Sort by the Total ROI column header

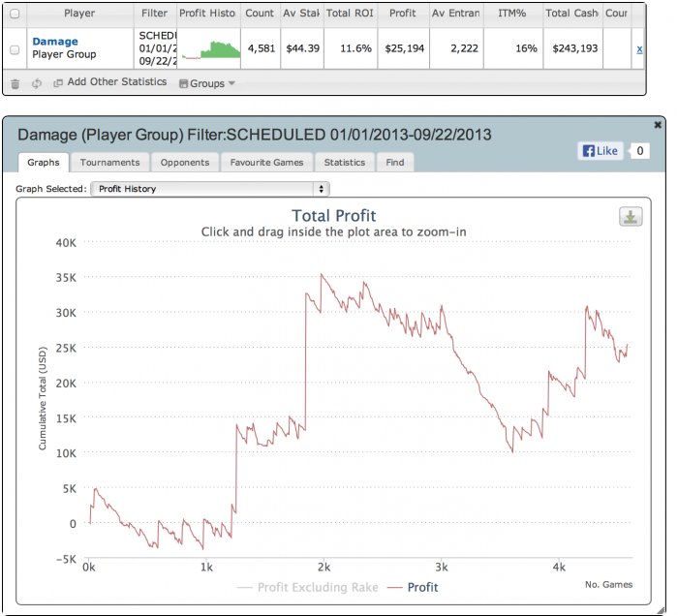351,14
